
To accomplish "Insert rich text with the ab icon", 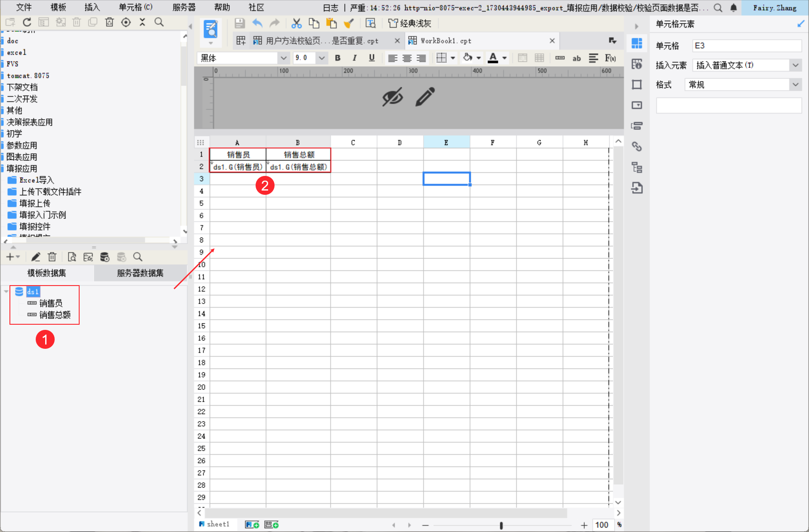I will (577, 58).
